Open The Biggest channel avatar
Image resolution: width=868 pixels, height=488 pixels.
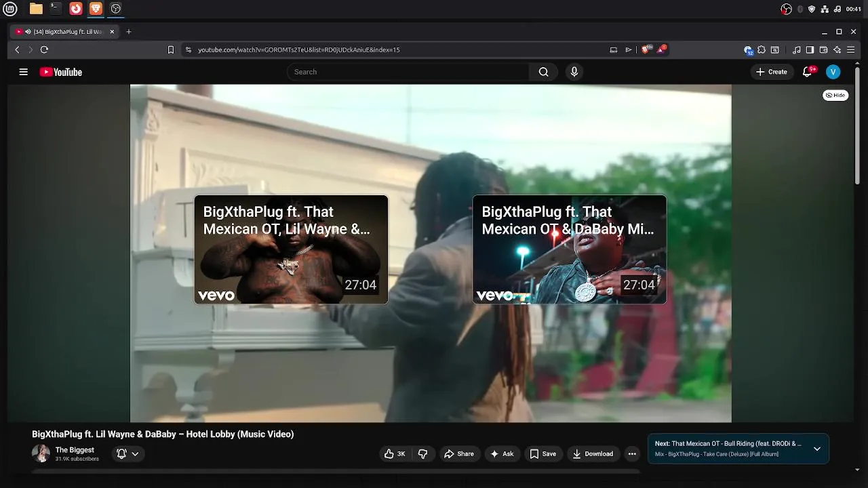click(x=41, y=454)
